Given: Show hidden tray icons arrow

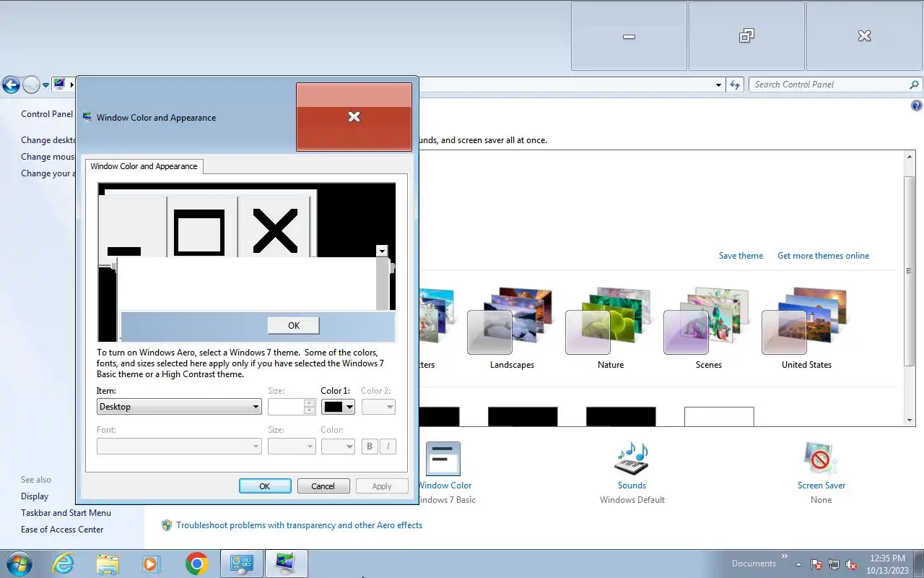Looking at the screenshot, I should click(x=799, y=564).
